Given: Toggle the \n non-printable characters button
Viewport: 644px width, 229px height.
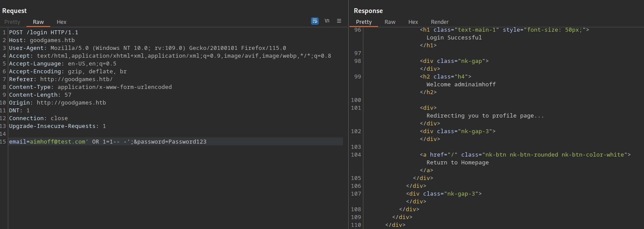Looking at the screenshot, I should click(327, 21).
